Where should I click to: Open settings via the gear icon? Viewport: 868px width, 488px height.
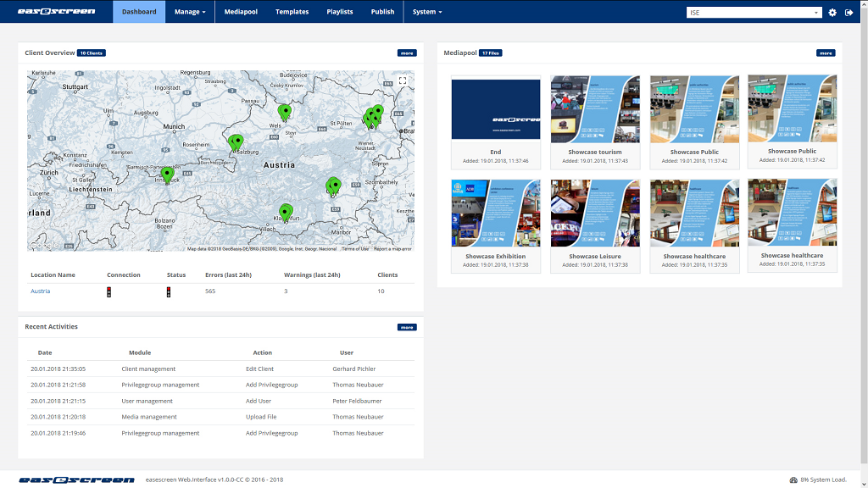pyautogui.click(x=832, y=13)
